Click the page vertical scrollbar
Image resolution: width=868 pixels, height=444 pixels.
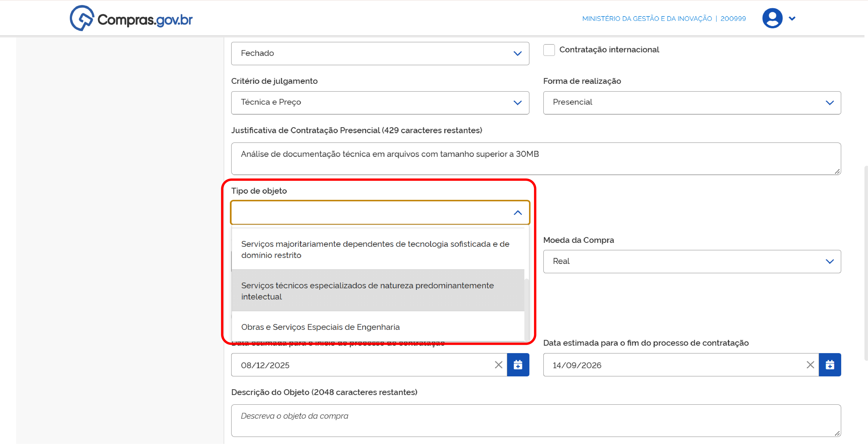pyautogui.click(x=866, y=263)
